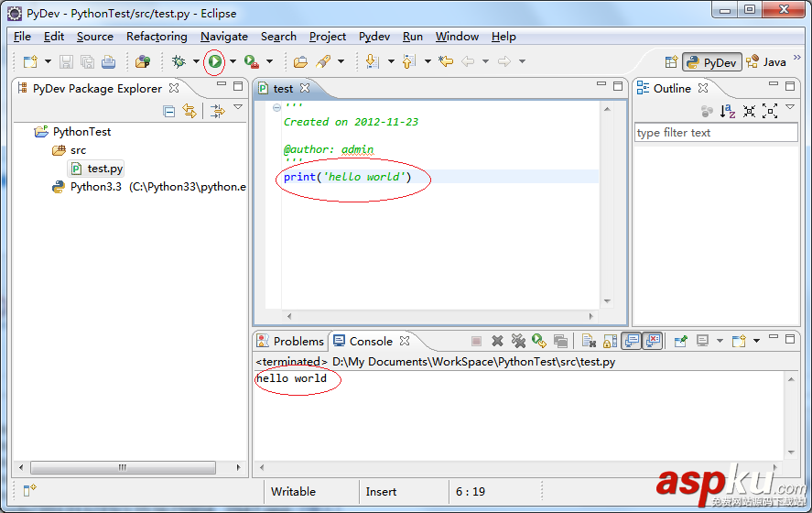Toggle Console Scroll Lock

(610, 341)
